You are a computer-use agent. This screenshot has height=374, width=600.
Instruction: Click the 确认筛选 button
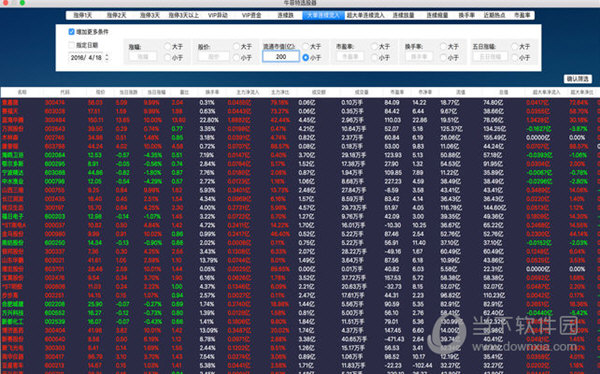click(578, 79)
